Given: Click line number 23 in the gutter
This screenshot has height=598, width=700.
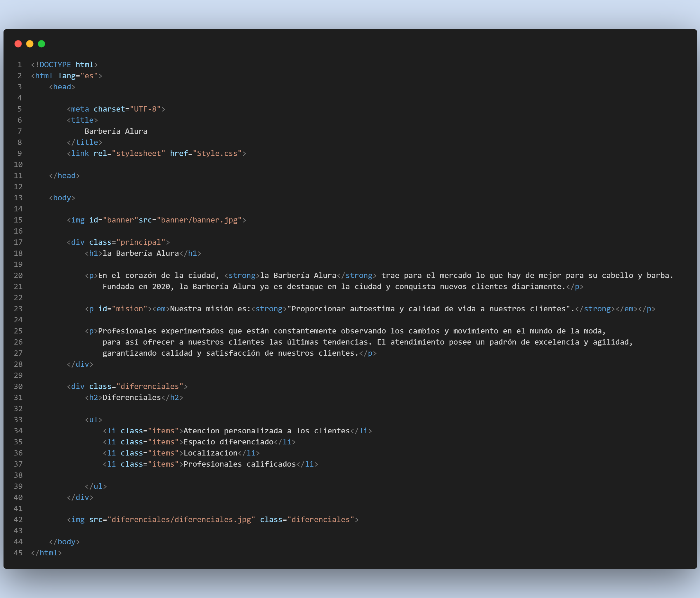Looking at the screenshot, I should point(18,309).
